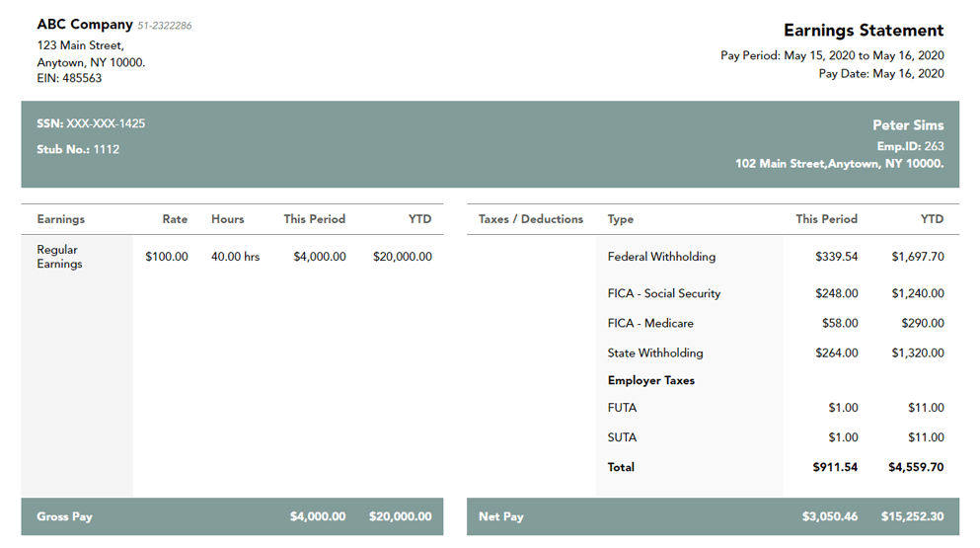Select the FICA - Medicare $58.00 amount
Viewport: 980px width, 548px height.
840,323
